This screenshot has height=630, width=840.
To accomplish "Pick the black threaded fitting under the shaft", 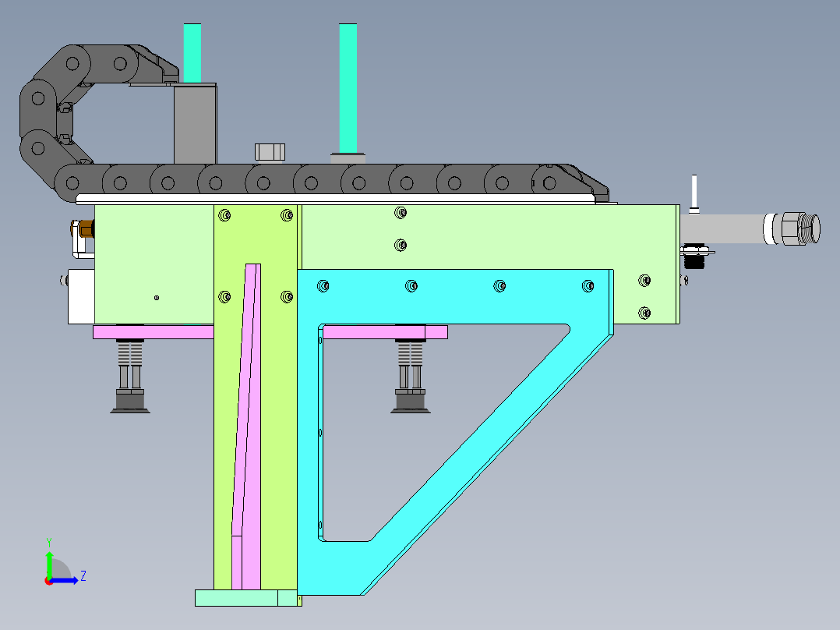I will pos(694,260).
